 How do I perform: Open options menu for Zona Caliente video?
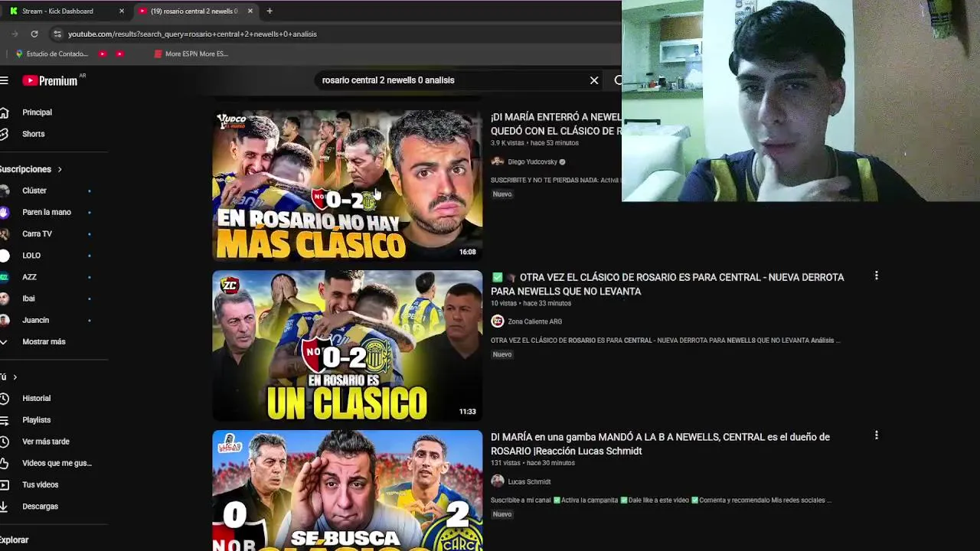click(x=877, y=275)
